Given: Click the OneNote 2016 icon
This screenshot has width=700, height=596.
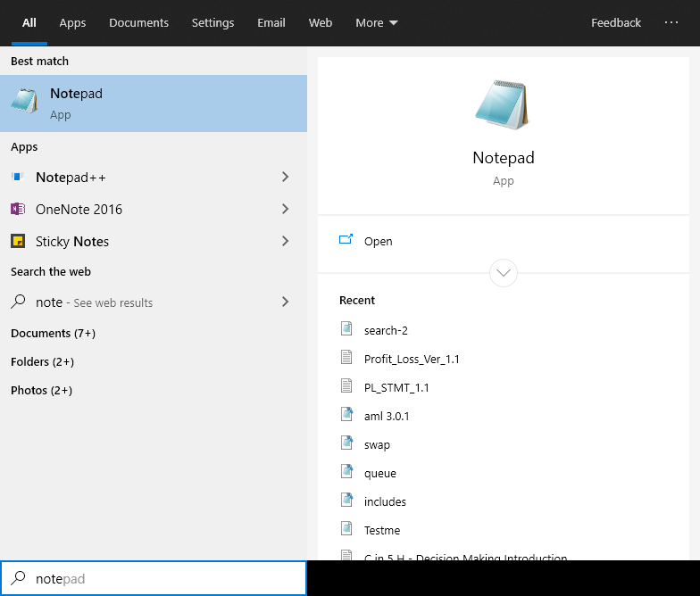Looking at the screenshot, I should [18, 209].
